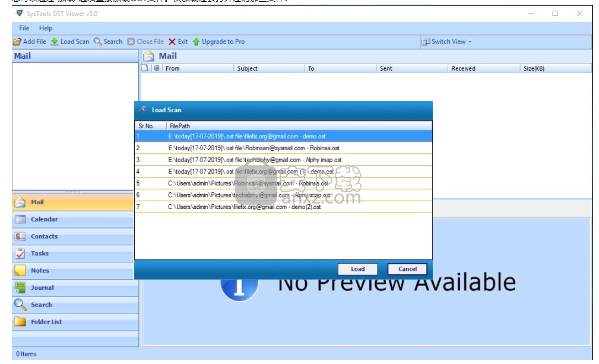The width and height of the screenshot is (599, 364).
Task: Select row 7 filefix.org demo(2).ost
Action: click(x=283, y=207)
